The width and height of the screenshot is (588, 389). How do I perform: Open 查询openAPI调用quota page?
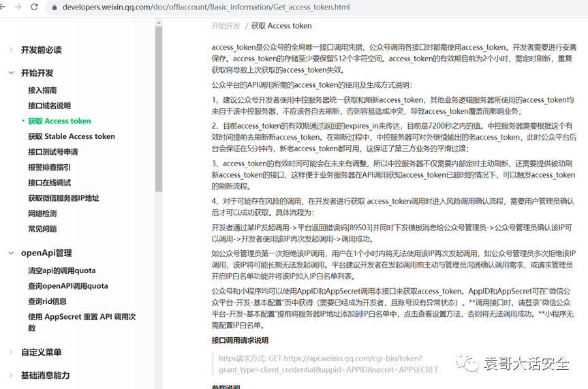click(x=68, y=286)
